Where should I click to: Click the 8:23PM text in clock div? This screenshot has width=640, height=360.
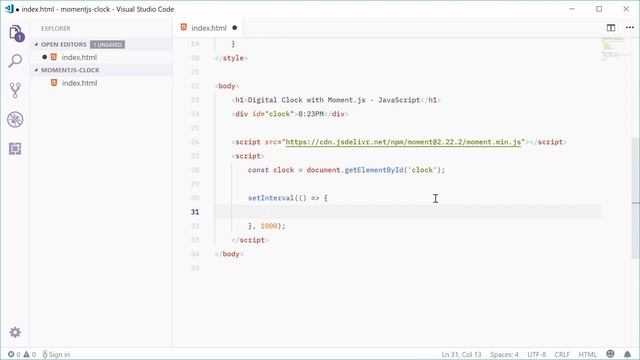(311, 114)
